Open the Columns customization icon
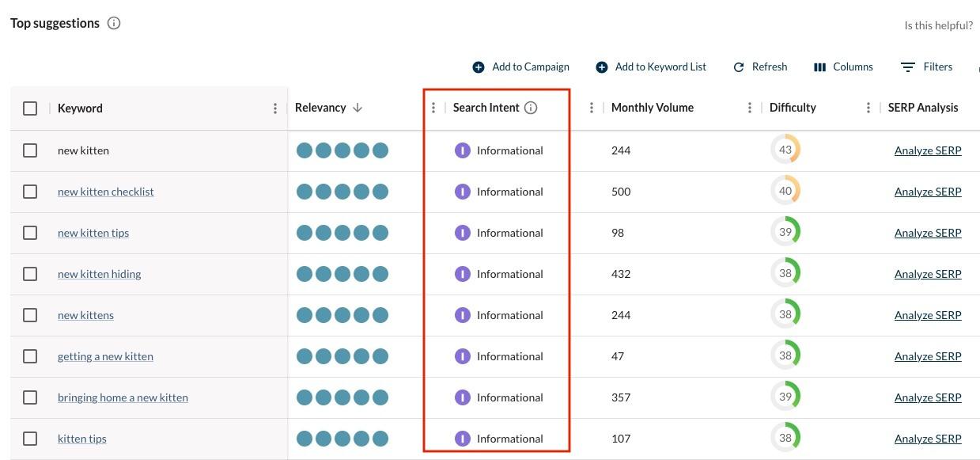Image resolution: width=980 pixels, height=460 pixels. click(820, 67)
